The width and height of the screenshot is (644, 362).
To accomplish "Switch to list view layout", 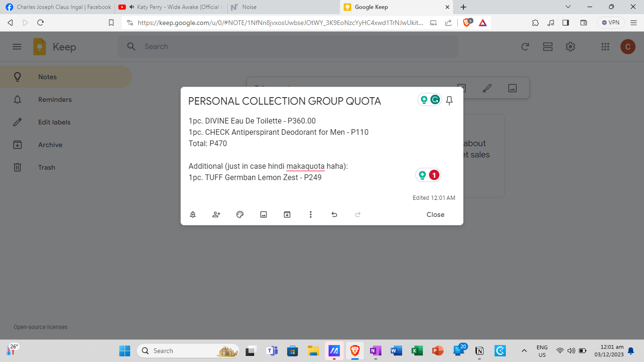I will [548, 47].
